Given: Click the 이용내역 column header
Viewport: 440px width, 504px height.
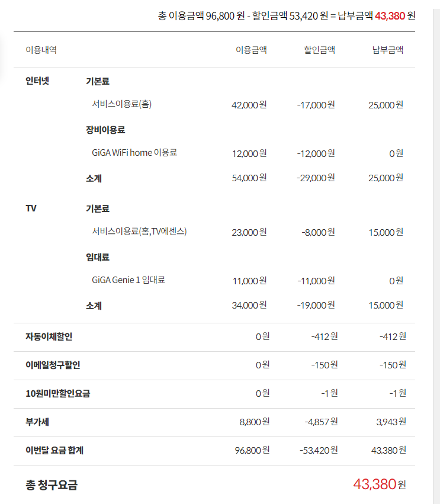Looking at the screenshot, I should (x=41, y=50).
